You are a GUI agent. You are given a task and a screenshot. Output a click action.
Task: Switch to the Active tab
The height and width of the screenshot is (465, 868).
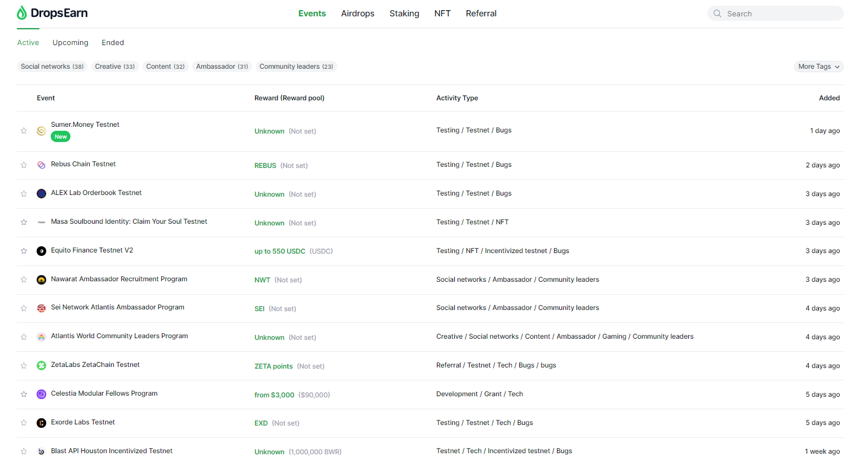tap(28, 43)
